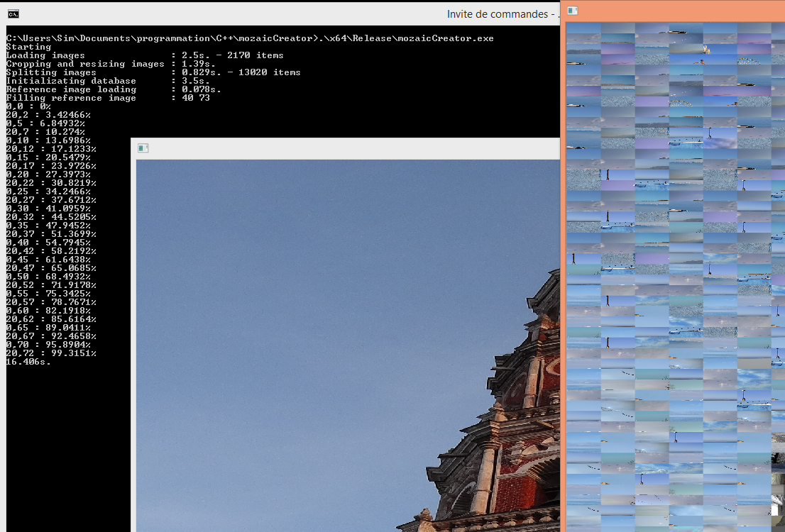The width and height of the screenshot is (785, 532).
Task: Click the '0,55 : 75.3425%' progress line
Action: pyautogui.click(x=48, y=294)
